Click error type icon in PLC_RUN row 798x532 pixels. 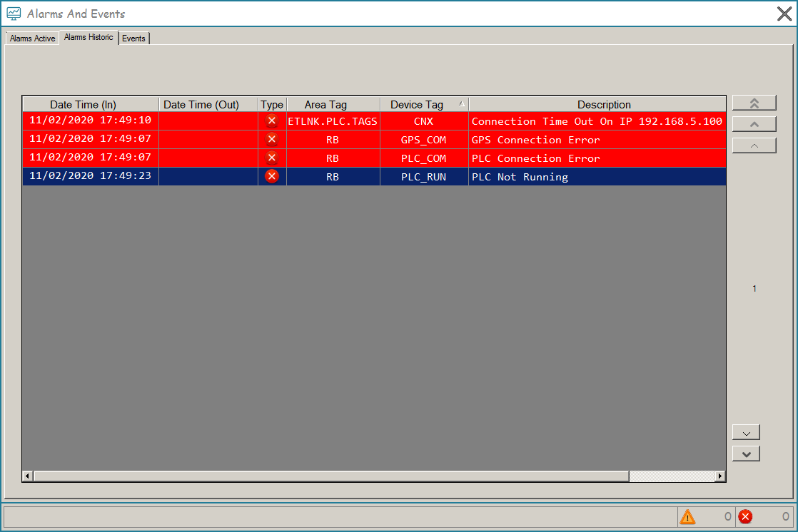point(272,176)
